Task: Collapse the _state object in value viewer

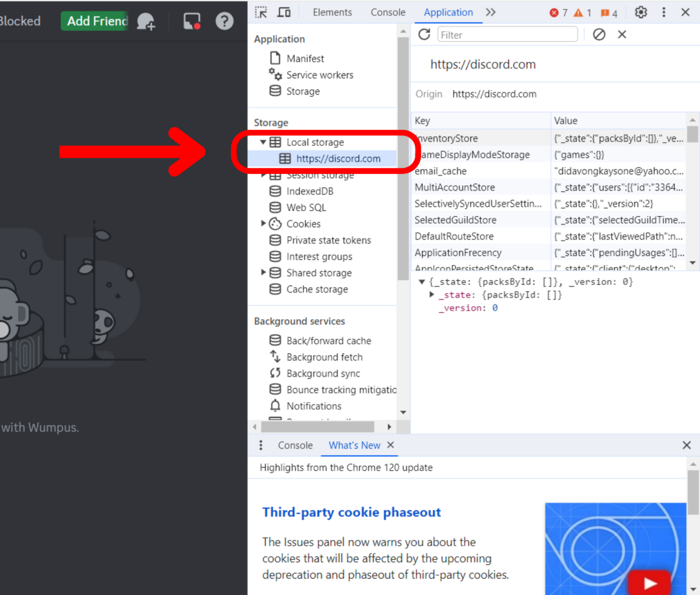Action: (x=422, y=281)
